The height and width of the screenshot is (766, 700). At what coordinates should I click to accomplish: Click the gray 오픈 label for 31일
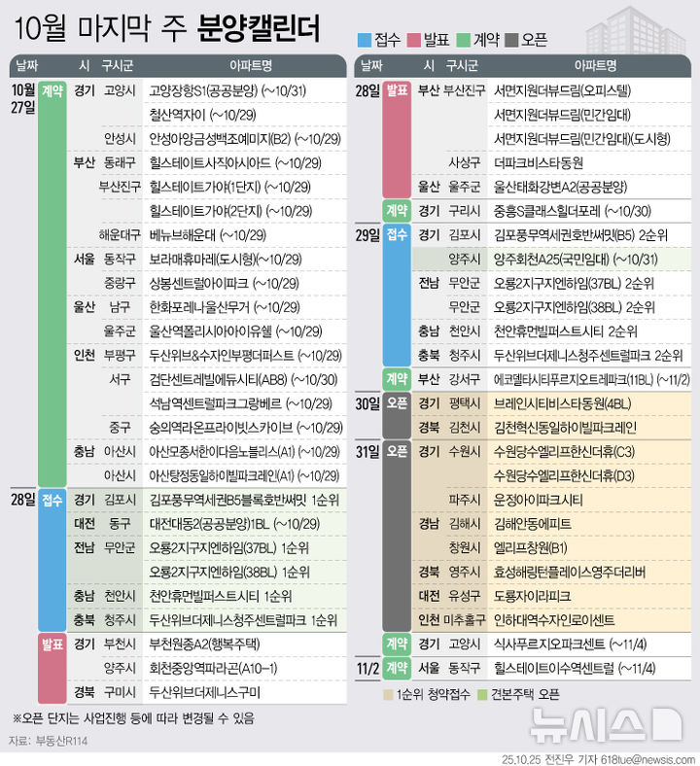397,451
